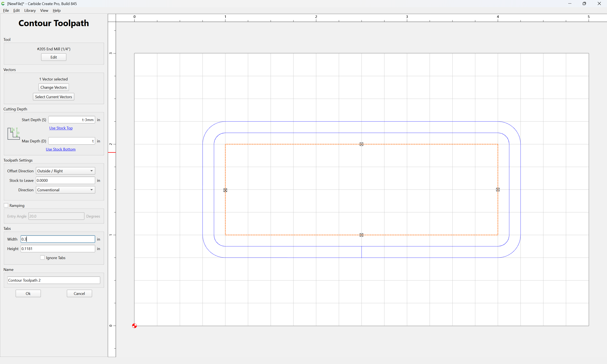The image size is (607, 364).
Task: Click the right tab marker on rectangle
Action: [x=498, y=190]
